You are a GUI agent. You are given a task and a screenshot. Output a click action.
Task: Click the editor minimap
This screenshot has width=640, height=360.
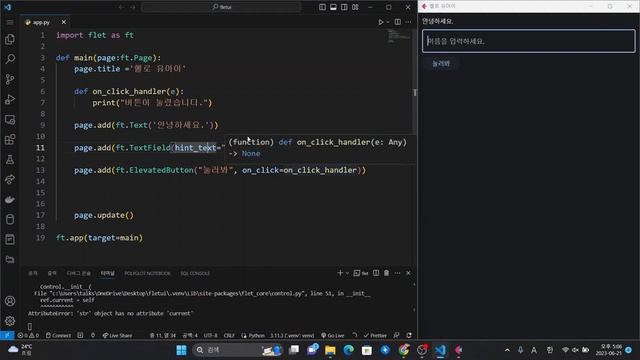(398, 37)
